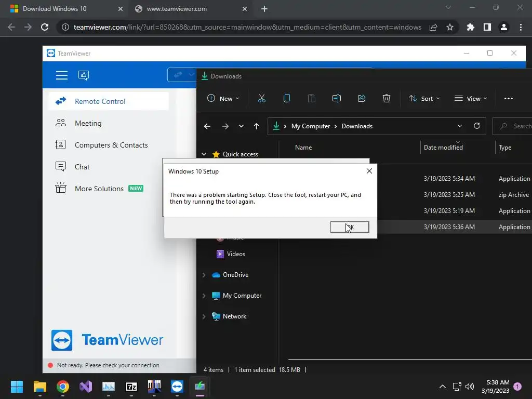The height and width of the screenshot is (399, 532).
Task: Sort by Name column header
Action: coord(303,147)
